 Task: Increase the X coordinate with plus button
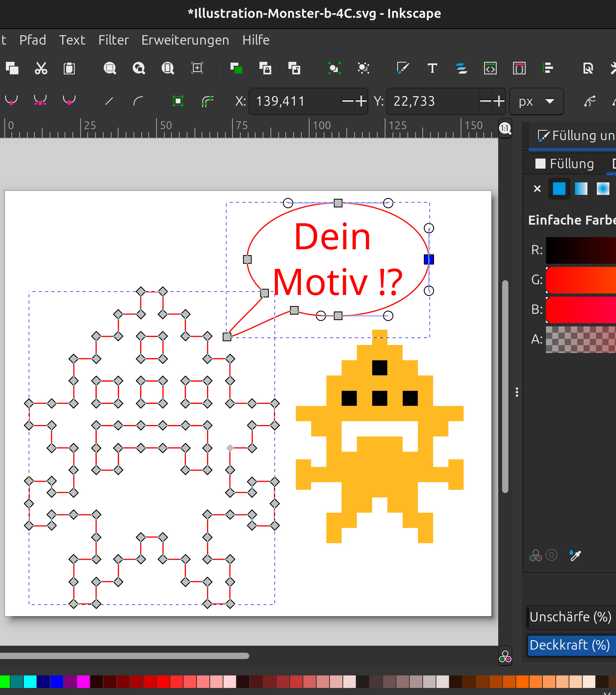coord(361,101)
